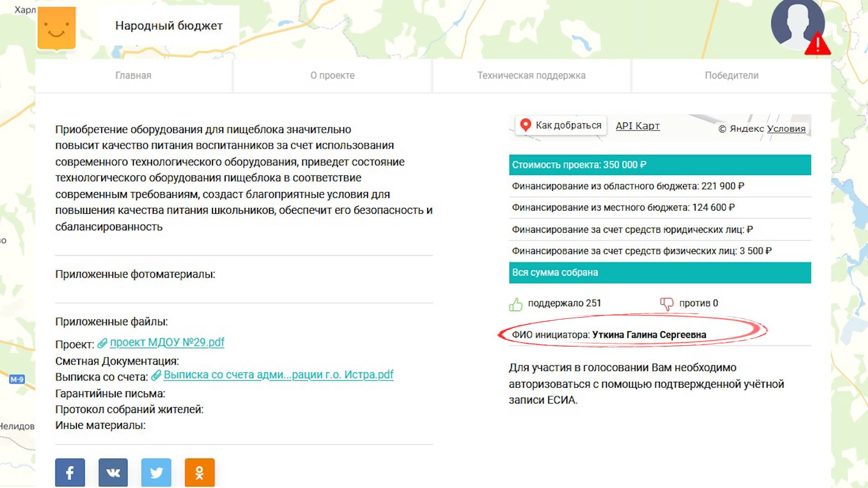Share on Odnoklassniki icon
Screen dimensions: 868x488
(x=199, y=473)
